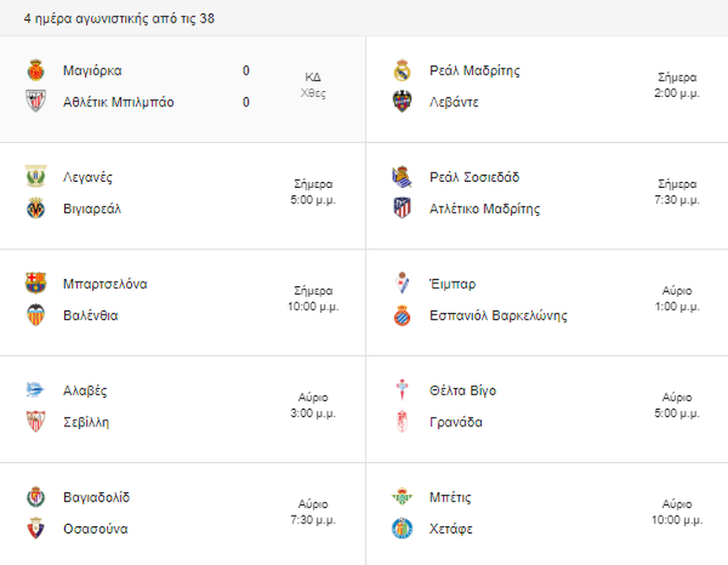Click the Αθλέτικ Μπιλμπάο team crest

pos(36,101)
